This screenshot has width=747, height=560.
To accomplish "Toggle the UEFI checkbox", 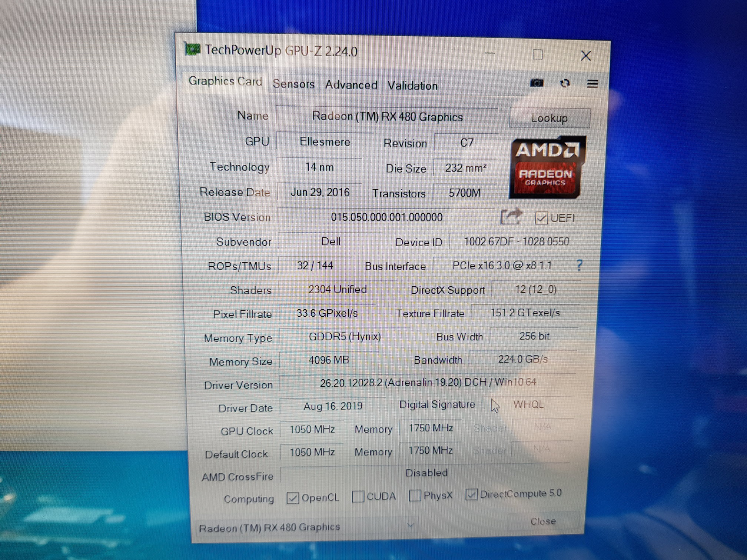I will point(541,218).
